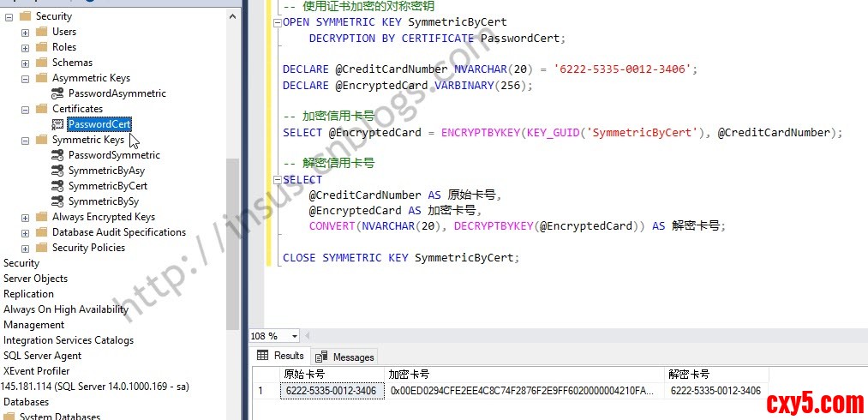Click the Schemas folder icon
This screenshot has width=868, height=420.
[x=41, y=63]
